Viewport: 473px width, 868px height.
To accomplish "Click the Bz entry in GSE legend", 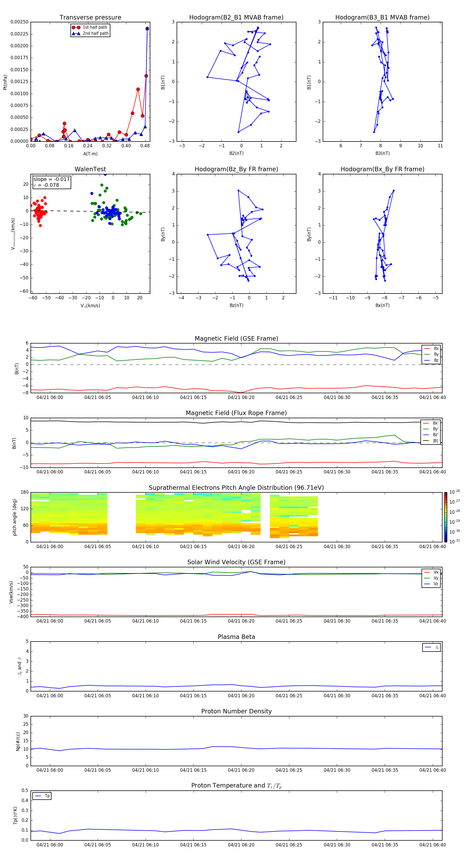I will [431, 360].
